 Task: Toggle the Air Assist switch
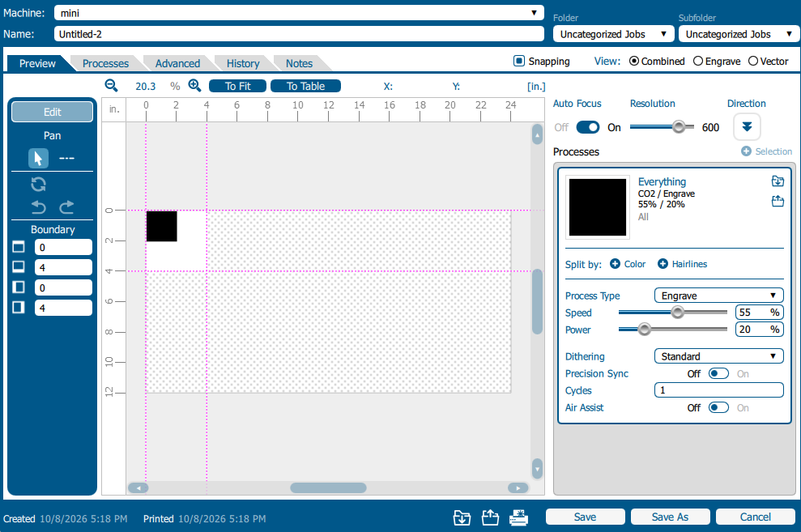pos(718,407)
